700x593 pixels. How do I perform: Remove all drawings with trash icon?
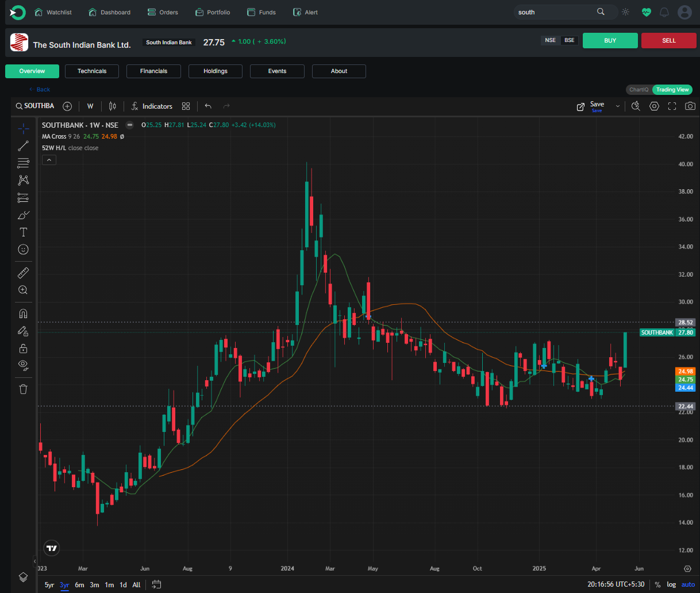point(23,389)
